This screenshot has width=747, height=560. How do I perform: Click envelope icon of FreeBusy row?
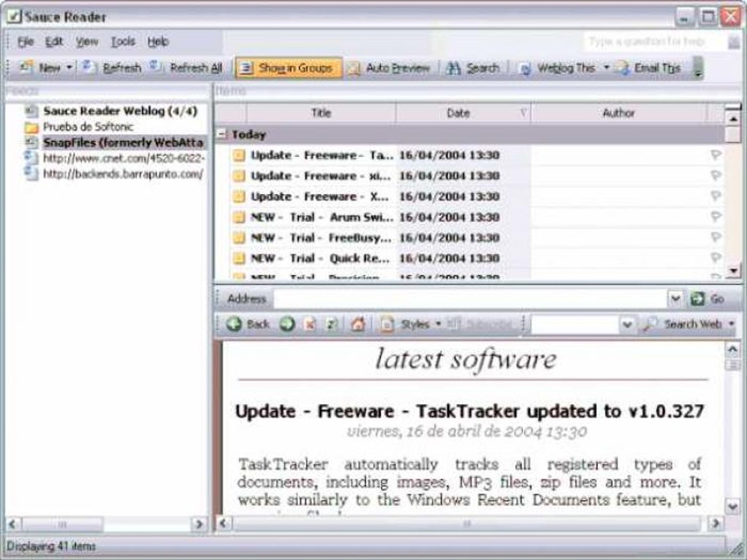click(x=239, y=238)
